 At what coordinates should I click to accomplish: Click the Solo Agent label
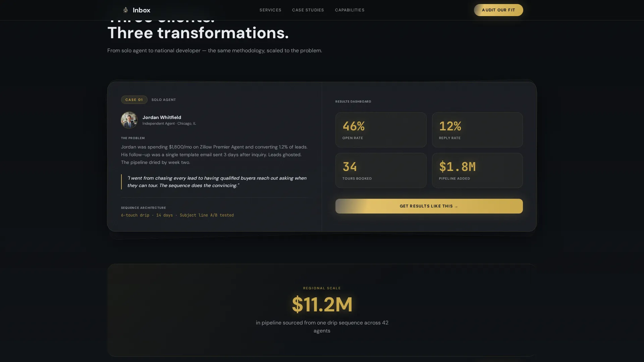point(164,100)
